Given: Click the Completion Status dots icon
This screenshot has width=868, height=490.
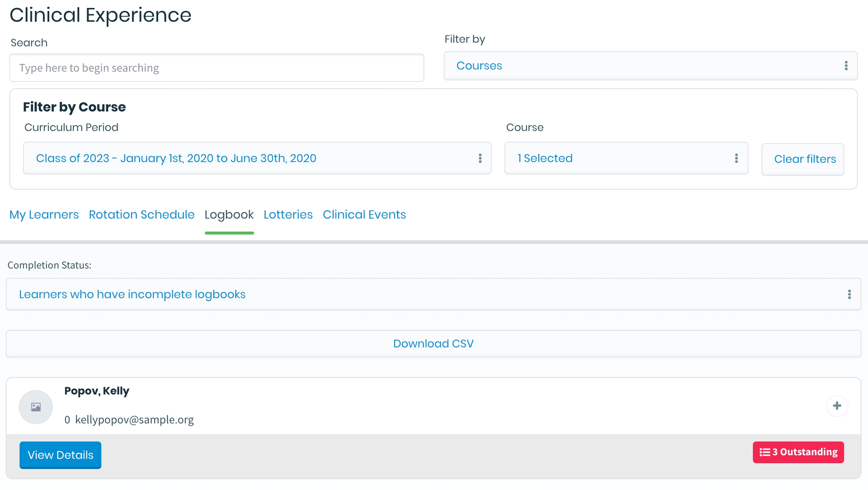Looking at the screenshot, I should point(849,294).
